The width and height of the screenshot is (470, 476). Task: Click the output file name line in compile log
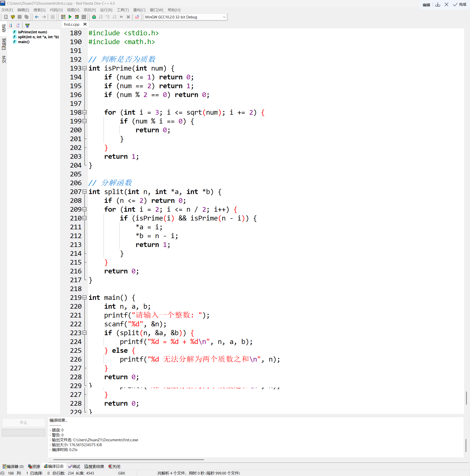pyautogui.click(x=94, y=440)
